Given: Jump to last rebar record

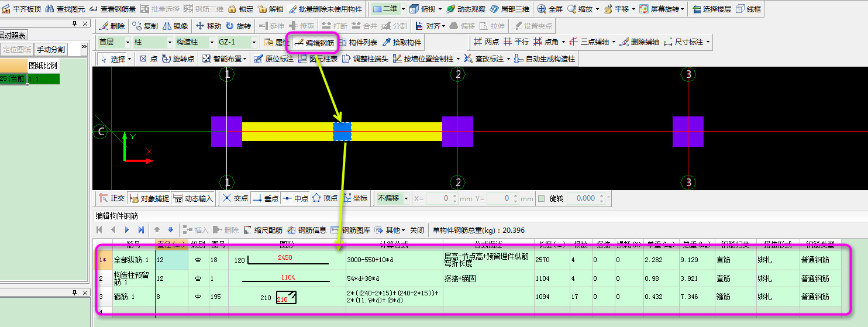Looking at the screenshot, I should coord(141,230).
